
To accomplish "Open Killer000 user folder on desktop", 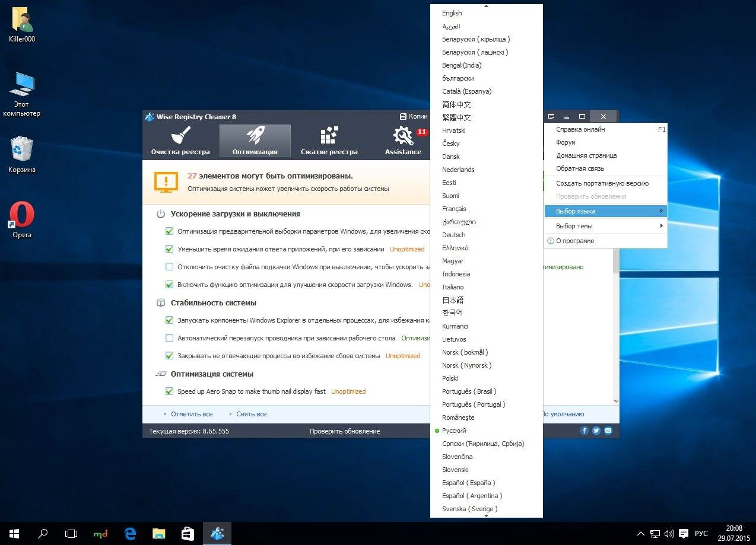I will [x=22, y=26].
